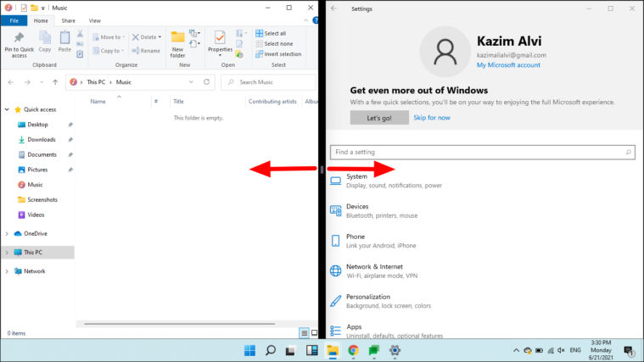Open Personalization settings category

click(380, 301)
